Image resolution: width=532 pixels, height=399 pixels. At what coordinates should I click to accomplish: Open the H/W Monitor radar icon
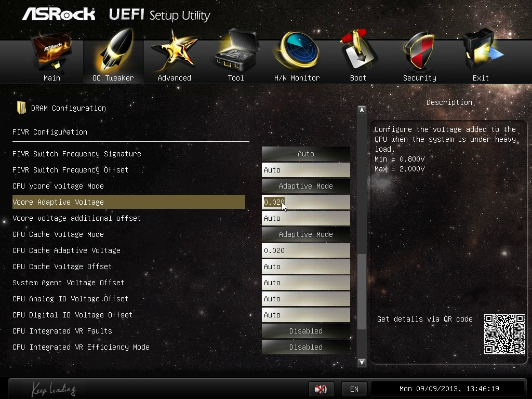[297, 50]
